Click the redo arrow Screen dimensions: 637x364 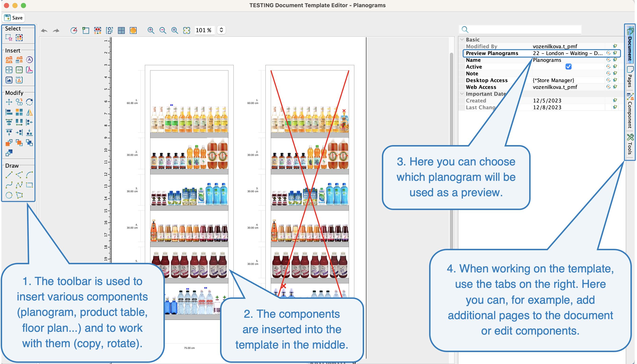[x=56, y=31]
